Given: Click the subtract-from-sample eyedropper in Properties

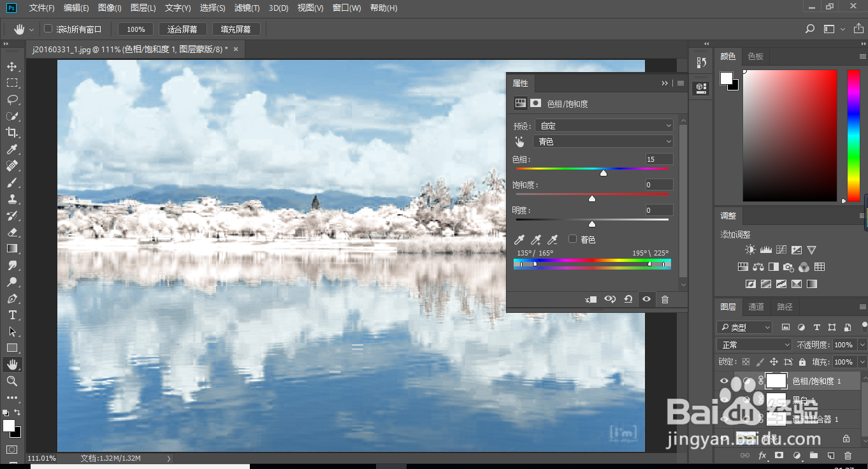Looking at the screenshot, I should coord(553,240).
